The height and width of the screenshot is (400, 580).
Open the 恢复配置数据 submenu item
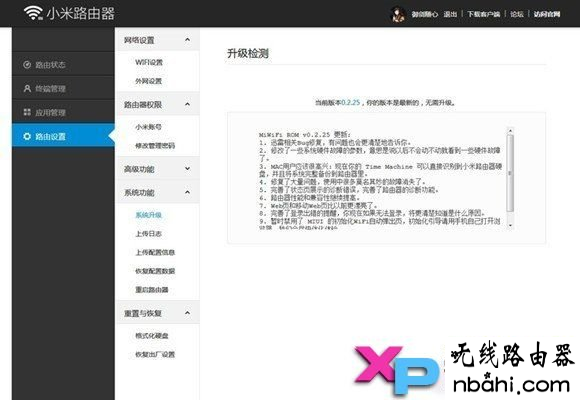pyautogui.click(x=155, y=271)
